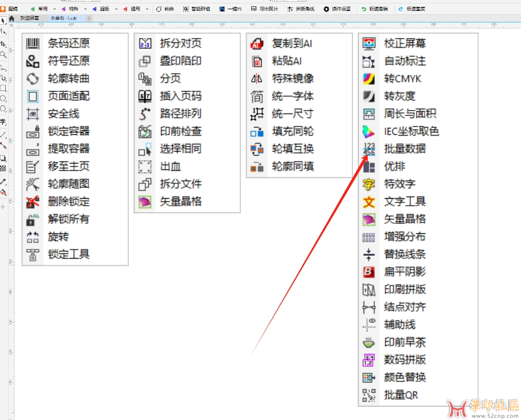Choose the 锁定工具 menu entry

click(75, 255)
